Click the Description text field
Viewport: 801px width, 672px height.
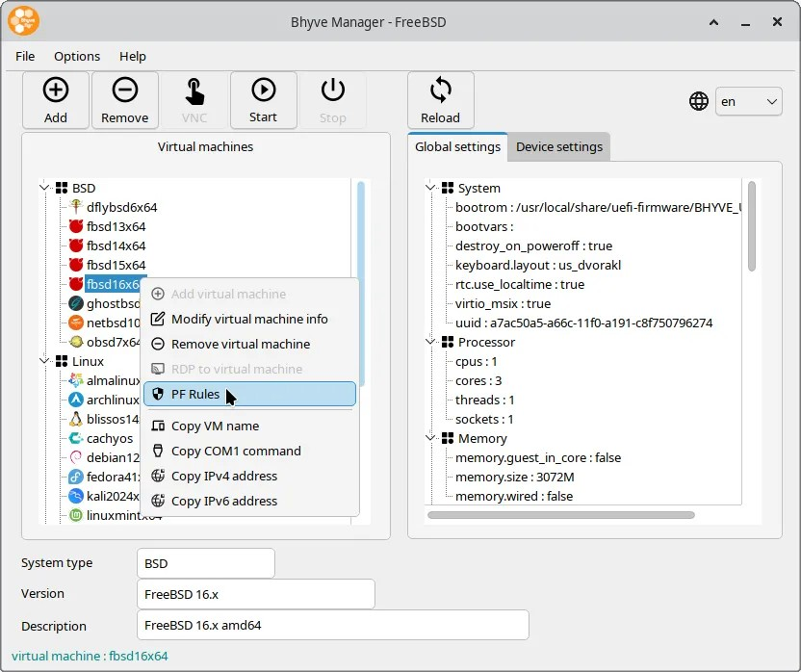pos(332,625)
